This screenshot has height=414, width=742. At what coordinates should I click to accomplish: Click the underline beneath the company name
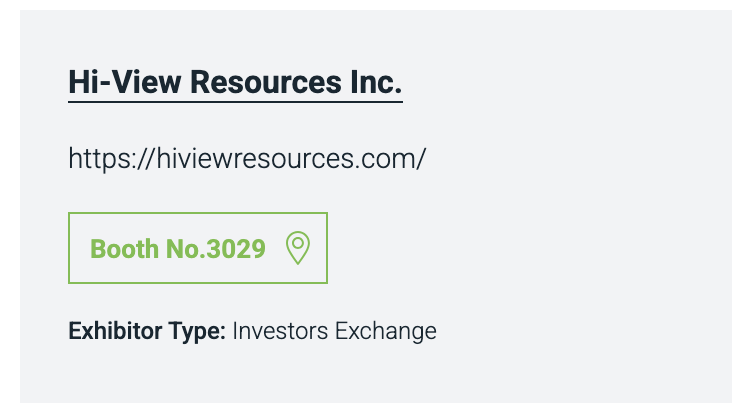tap(235, 101)
